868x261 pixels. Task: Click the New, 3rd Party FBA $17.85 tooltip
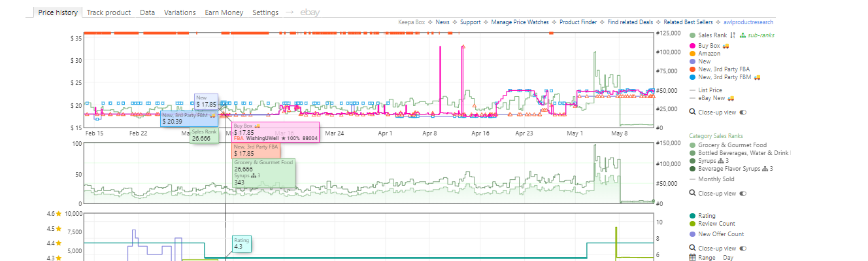[x=256, y=150]
